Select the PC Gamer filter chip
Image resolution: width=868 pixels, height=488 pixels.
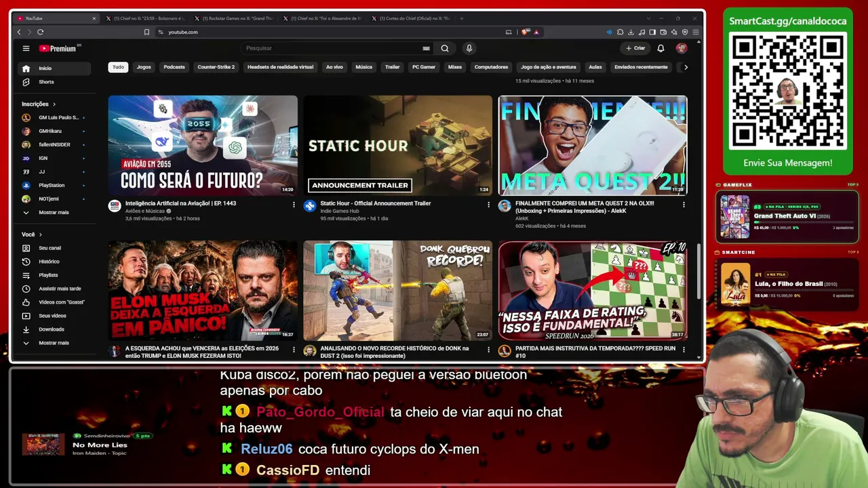(424, 67)
